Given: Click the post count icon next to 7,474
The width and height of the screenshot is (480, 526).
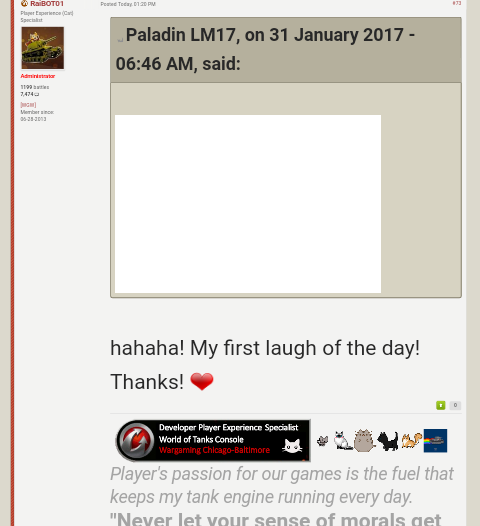Looking at the screenshot, I should (x=37, y=94).
